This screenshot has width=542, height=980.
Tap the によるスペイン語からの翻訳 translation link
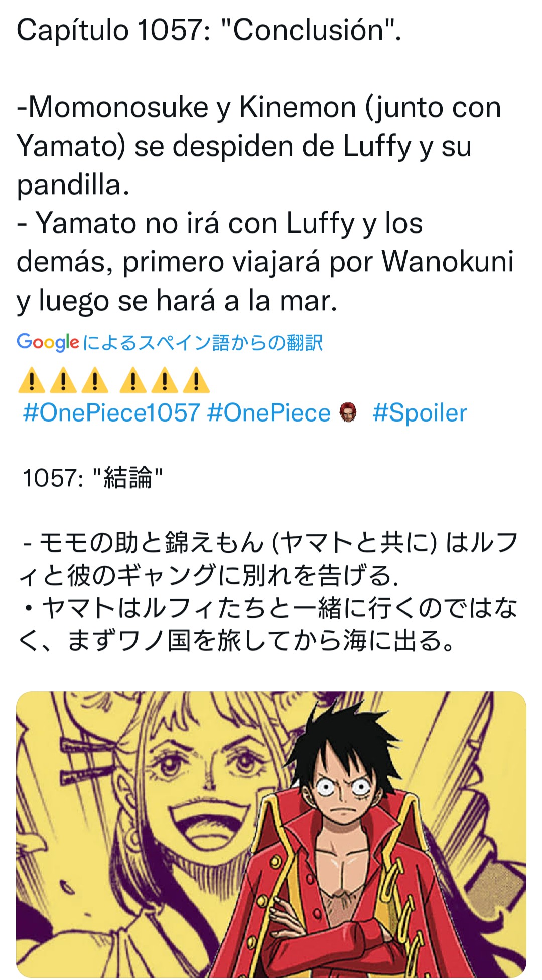click(x=203, y=342)
